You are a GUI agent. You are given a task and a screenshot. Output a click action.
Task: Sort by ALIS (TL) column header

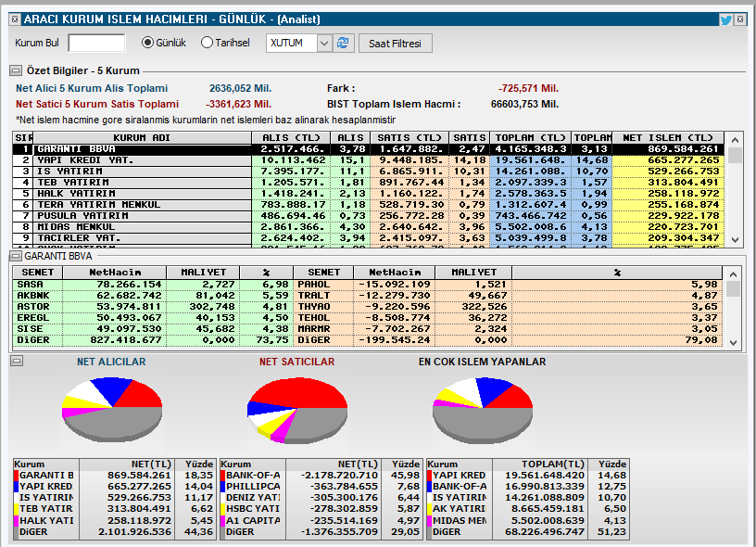(x=291, y=137)
